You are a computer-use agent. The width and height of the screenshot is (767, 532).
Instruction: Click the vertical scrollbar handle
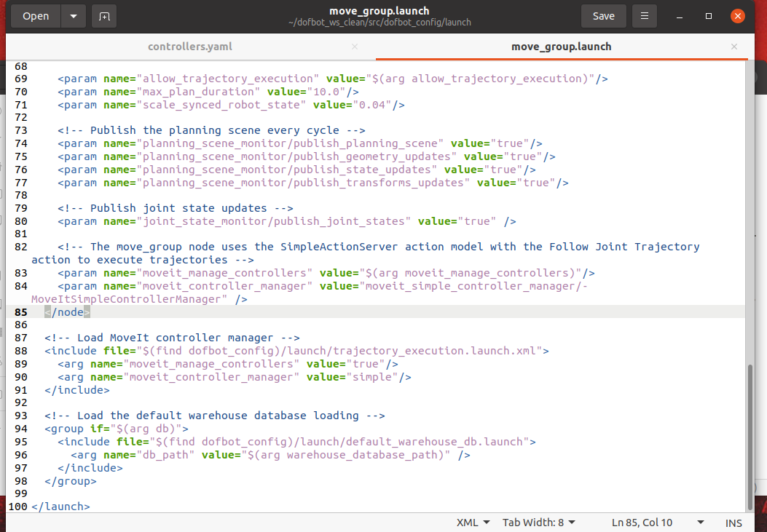[x=750, y=435]
